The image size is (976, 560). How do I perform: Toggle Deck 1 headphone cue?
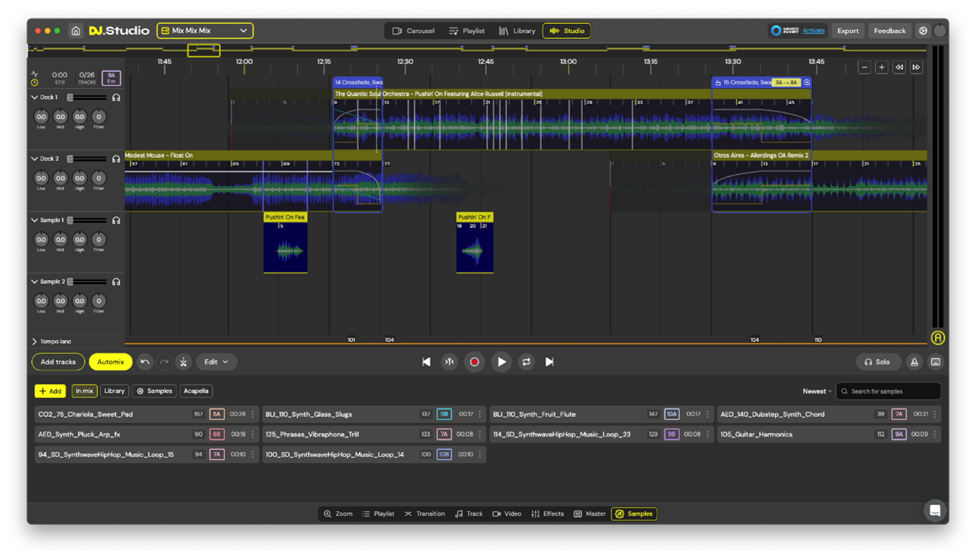click(x=116, y=98)
